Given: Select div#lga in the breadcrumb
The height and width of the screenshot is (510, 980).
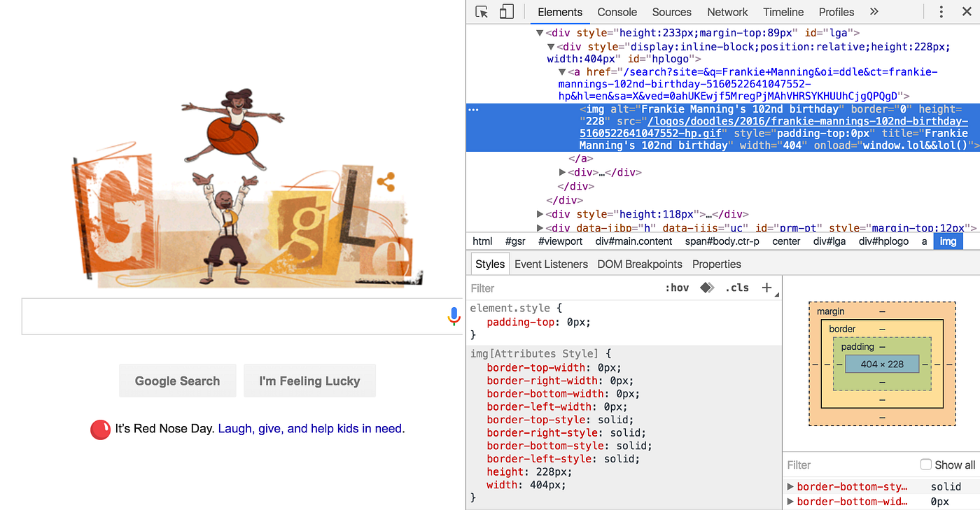Looking at the screenshot, I should tap(829, 241).
